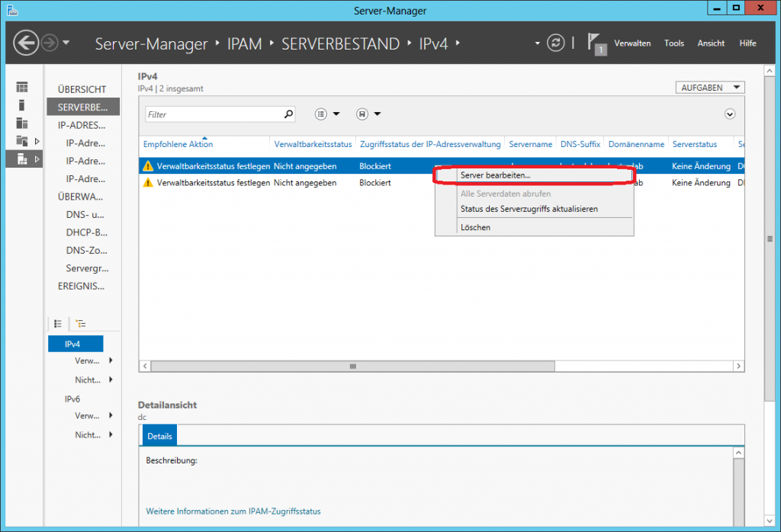Select 'Status des Serverzugriffs aktualisieren' entry

click(529, 209)
